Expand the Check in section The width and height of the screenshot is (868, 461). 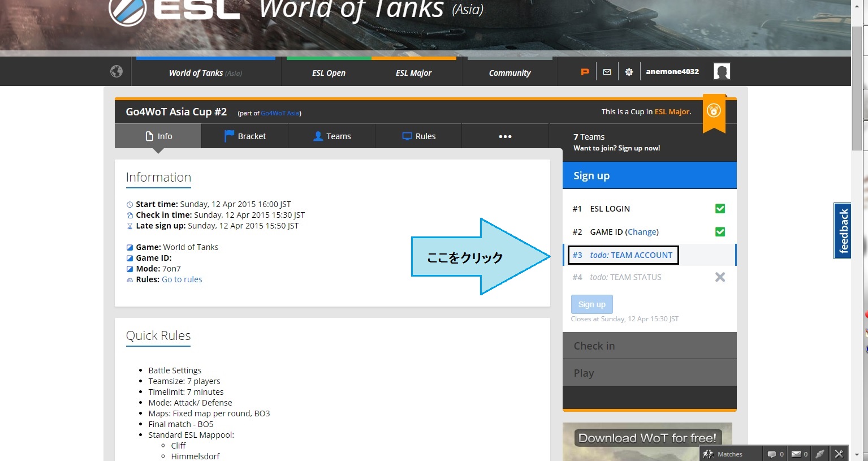tap(649, 346)
